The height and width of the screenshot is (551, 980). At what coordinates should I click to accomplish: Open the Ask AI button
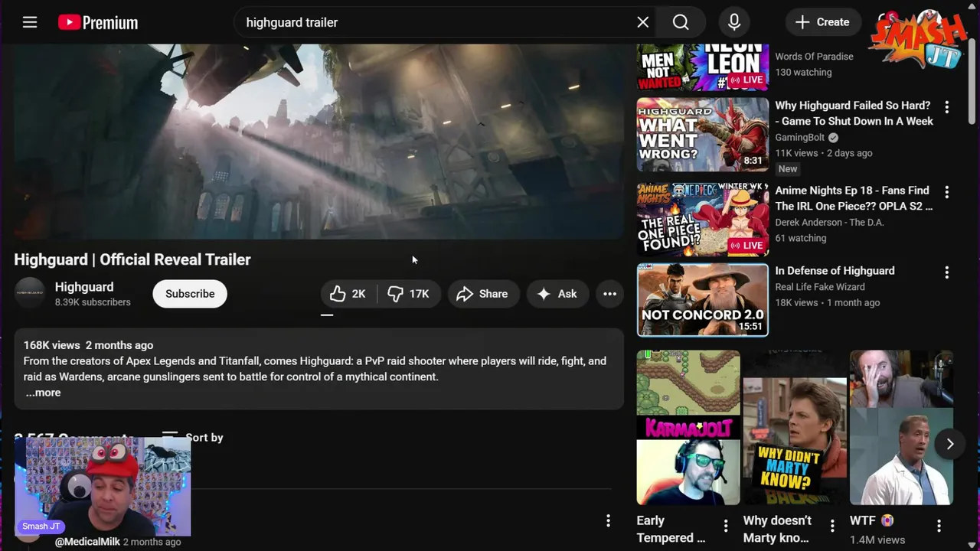[557, 294]
